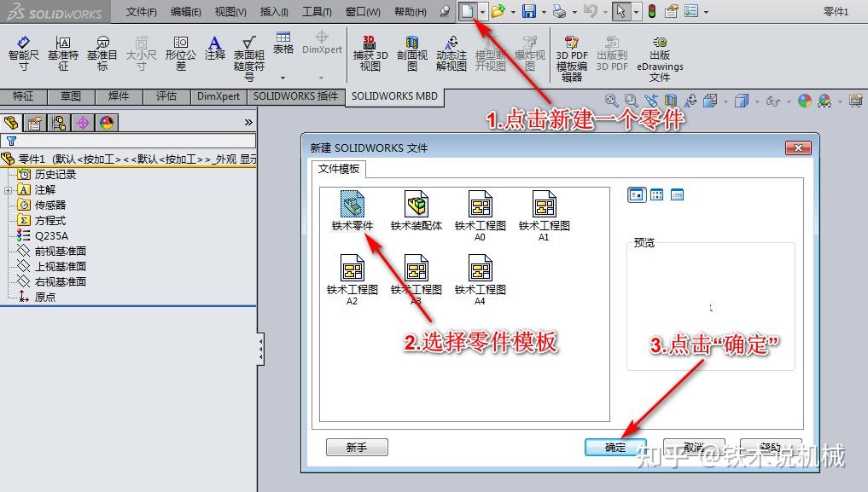Expand the Save dropdown arrow

[545, 12]
